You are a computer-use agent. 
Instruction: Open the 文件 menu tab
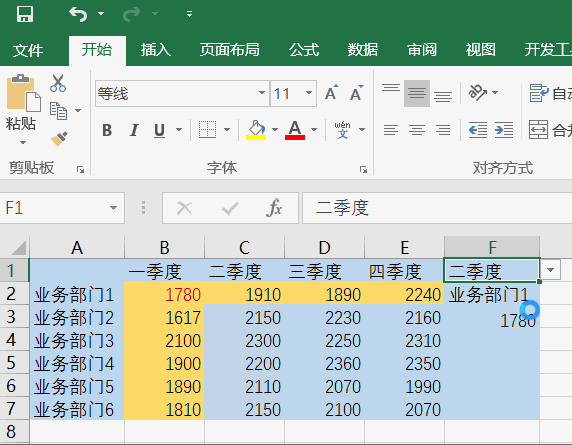click(28, 50)
